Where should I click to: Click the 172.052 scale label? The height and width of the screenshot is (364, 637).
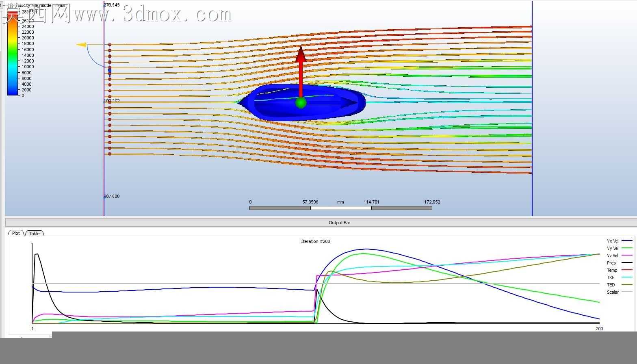point(432,202)
